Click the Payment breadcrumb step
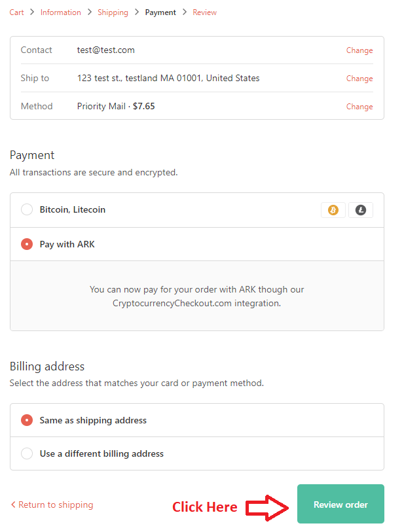404x532 pixels. click(160, 12)
